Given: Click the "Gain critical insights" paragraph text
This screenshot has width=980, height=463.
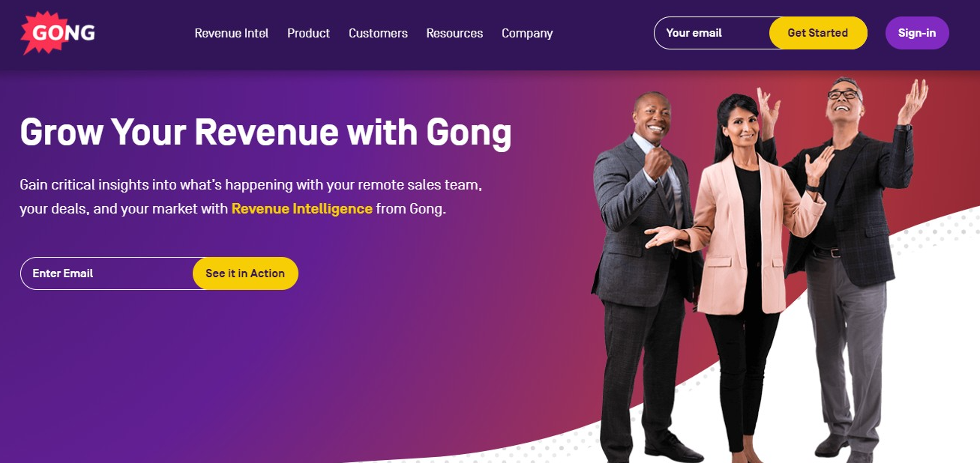Looking at the screenshot, I should [x=250, y=196].
